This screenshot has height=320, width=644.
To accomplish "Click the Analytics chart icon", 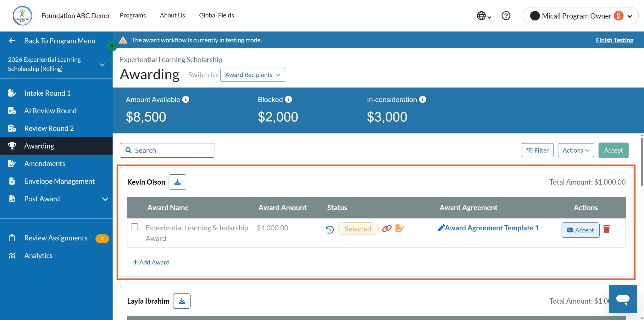I will 12,255.
